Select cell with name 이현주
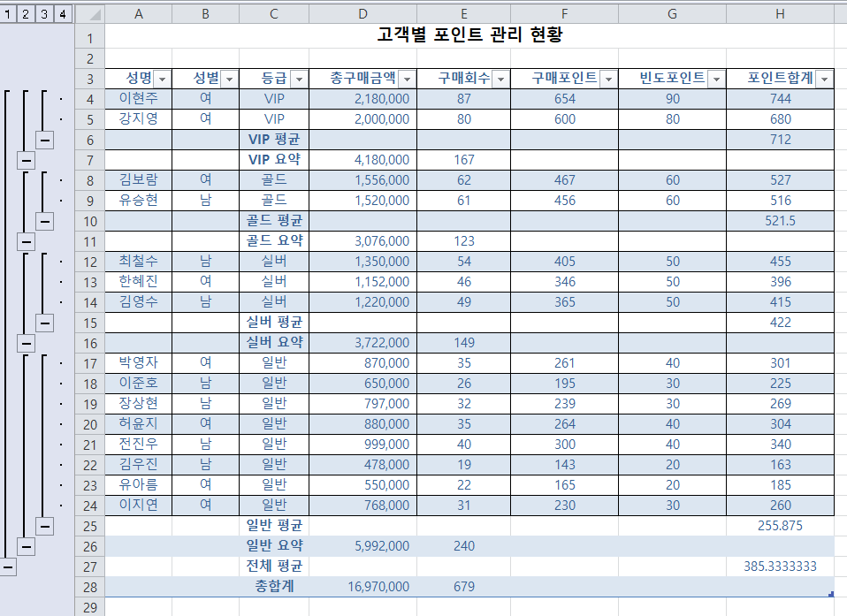The image size is (847, 616). 138,99
